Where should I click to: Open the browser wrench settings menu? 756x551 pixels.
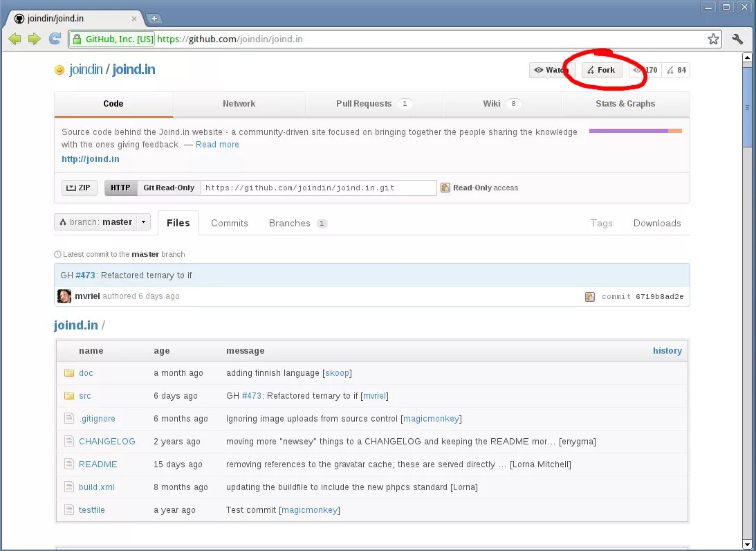[737, 39]
